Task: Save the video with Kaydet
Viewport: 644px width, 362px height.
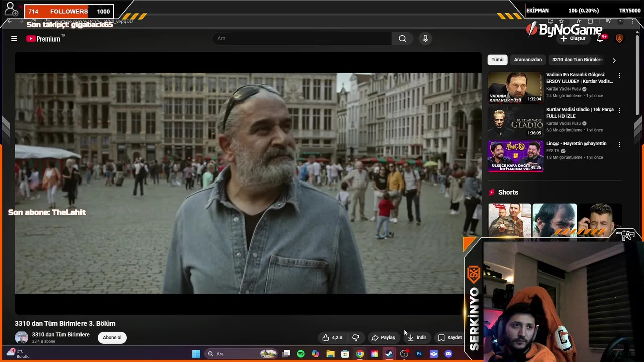Action: [450, 338]
